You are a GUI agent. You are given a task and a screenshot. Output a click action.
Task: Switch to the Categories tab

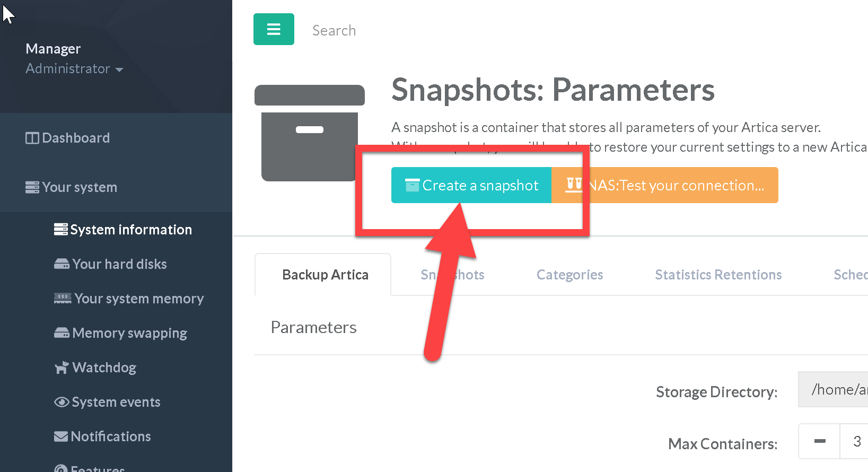pos(569,275)
